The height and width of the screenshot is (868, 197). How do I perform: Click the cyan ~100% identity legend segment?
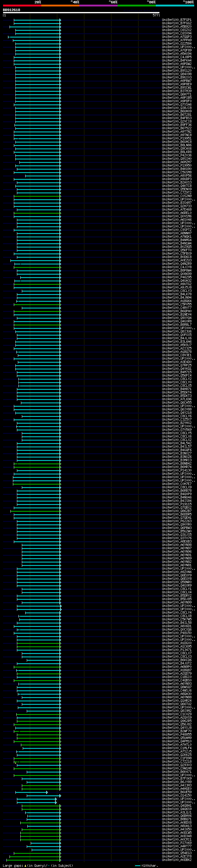(175, 6)
